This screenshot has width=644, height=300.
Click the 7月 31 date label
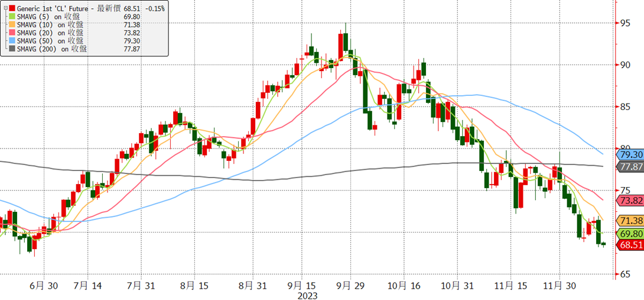141,285
